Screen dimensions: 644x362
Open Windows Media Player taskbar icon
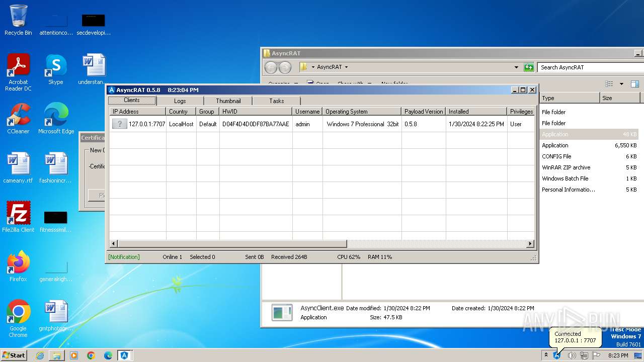click(74, 355)
